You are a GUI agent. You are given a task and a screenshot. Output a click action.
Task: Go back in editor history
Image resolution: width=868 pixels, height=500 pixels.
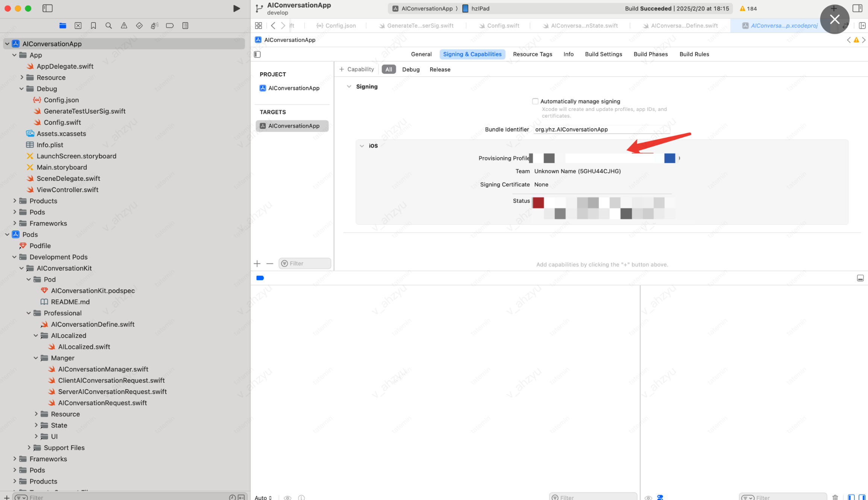coord(273,26)
